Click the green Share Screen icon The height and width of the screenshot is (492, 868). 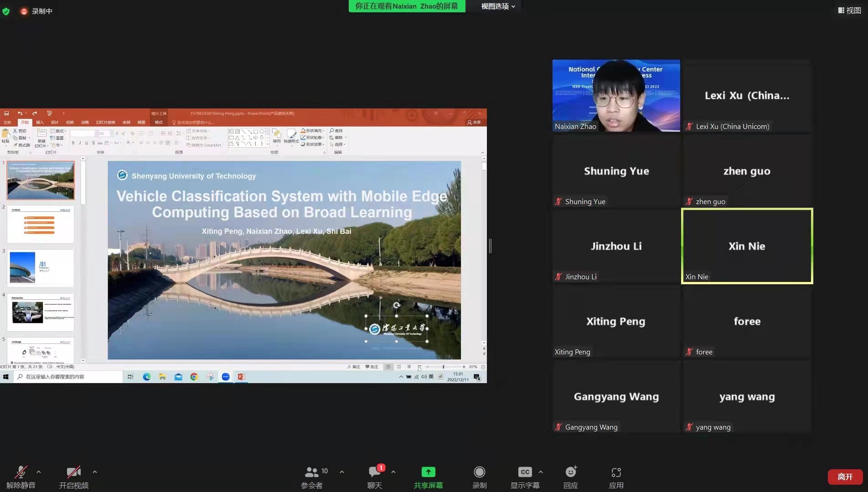point(428,472)
